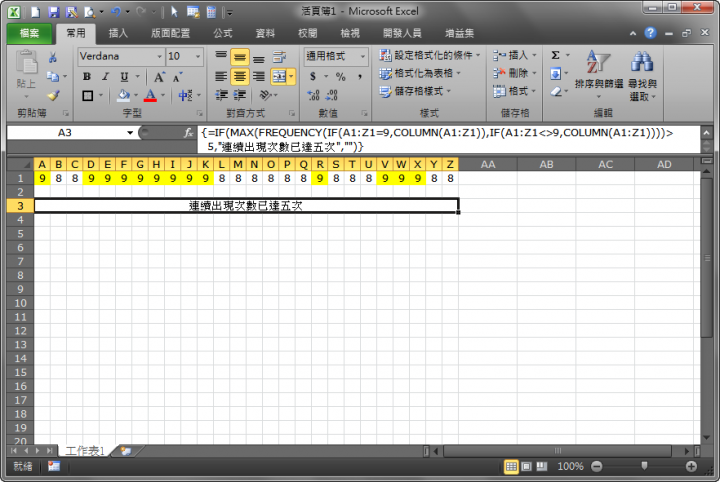Viewport: 720px width, 482px height.
Task: Toggle Middle Align vertical alignment
Action: tap(240, 57)
